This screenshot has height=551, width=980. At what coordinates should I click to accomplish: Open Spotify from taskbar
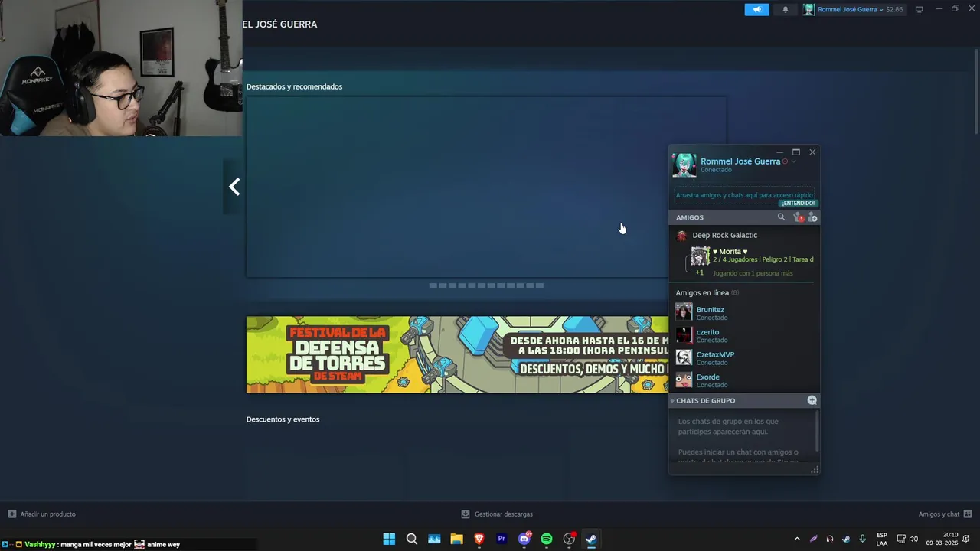(547, 539)
